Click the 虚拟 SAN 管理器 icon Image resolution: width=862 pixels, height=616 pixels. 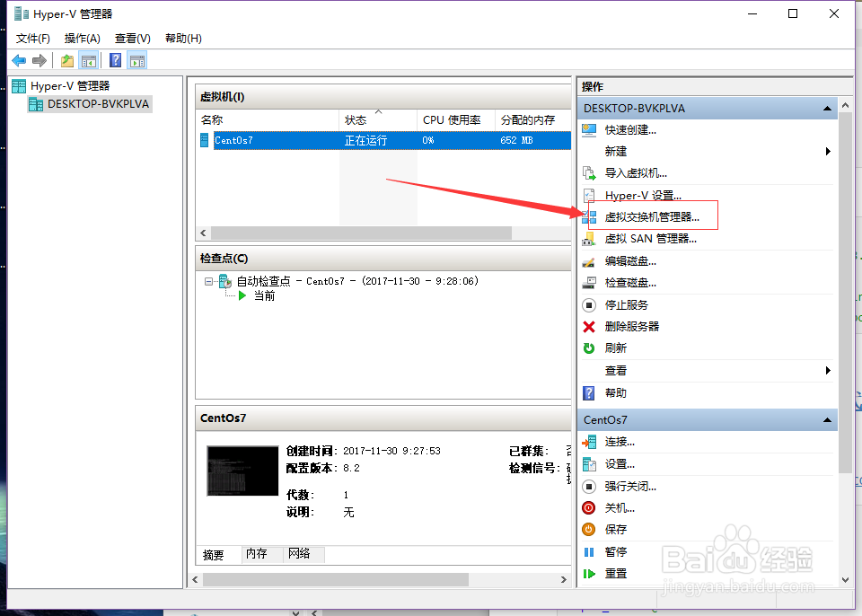point(589,239)
